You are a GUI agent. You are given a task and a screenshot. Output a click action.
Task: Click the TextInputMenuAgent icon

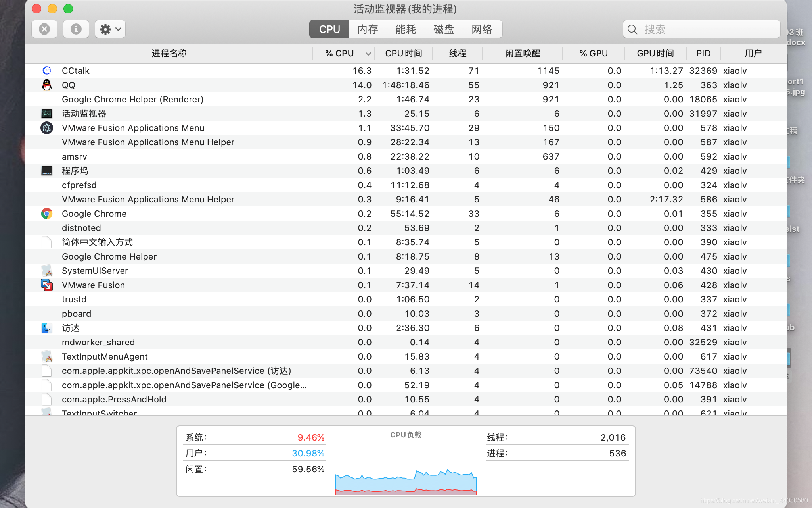(x=47, y=356)
